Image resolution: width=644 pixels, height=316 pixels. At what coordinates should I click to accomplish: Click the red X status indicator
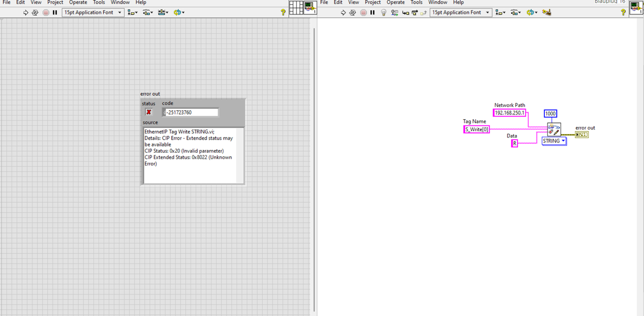(x=149, y=112)
